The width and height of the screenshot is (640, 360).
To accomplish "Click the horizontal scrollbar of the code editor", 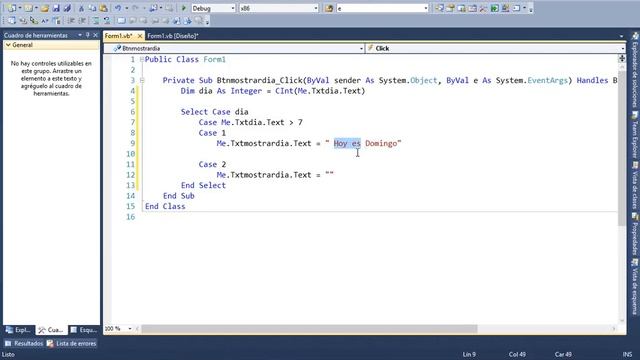I will (x=309, y=329).
